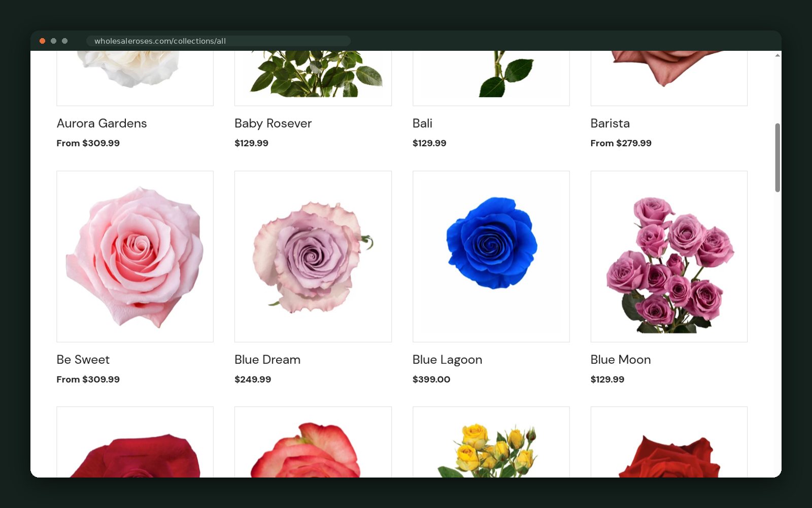Open the Baby Rosever product link
Viewport: 812px width, 508px height.
273,123
